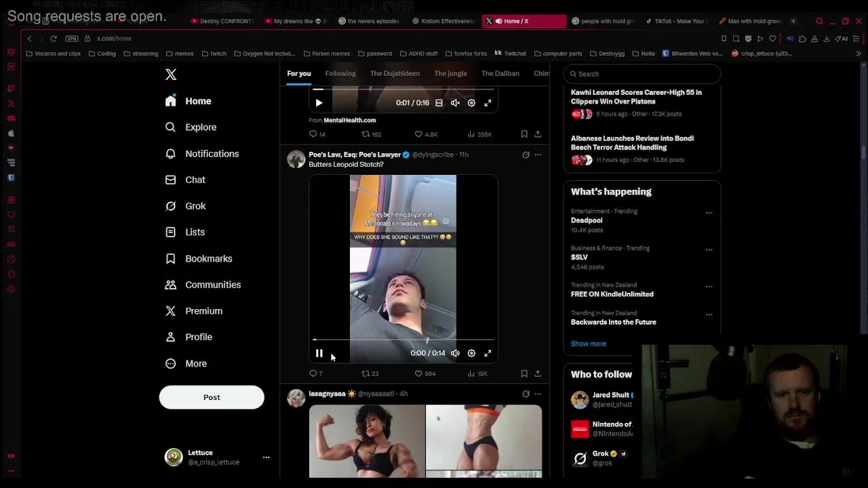This screenshot has width=868, height=488.
Task: Click Show more under What's happening
Action: coord(589,344)
